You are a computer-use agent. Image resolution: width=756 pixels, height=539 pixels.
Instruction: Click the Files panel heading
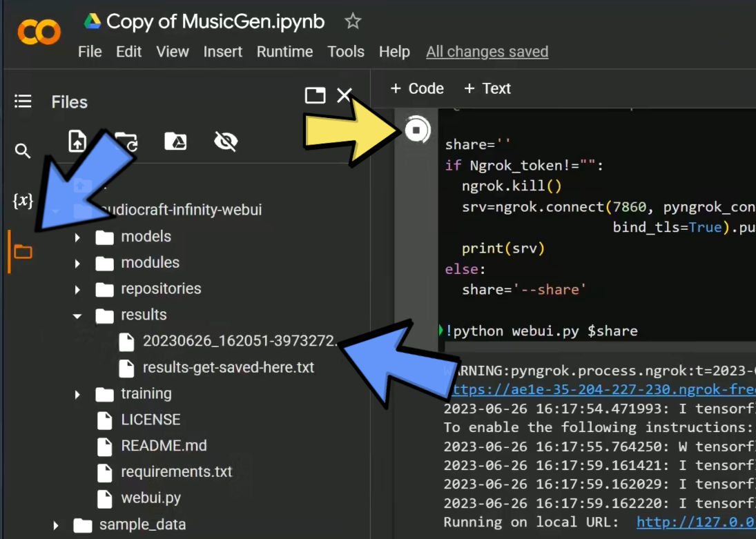coord(70,102)
